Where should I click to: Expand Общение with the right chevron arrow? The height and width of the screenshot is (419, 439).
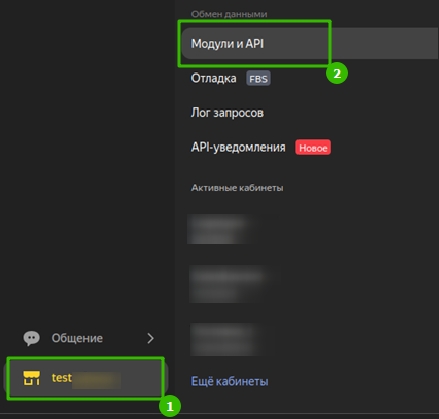(151, 338)
